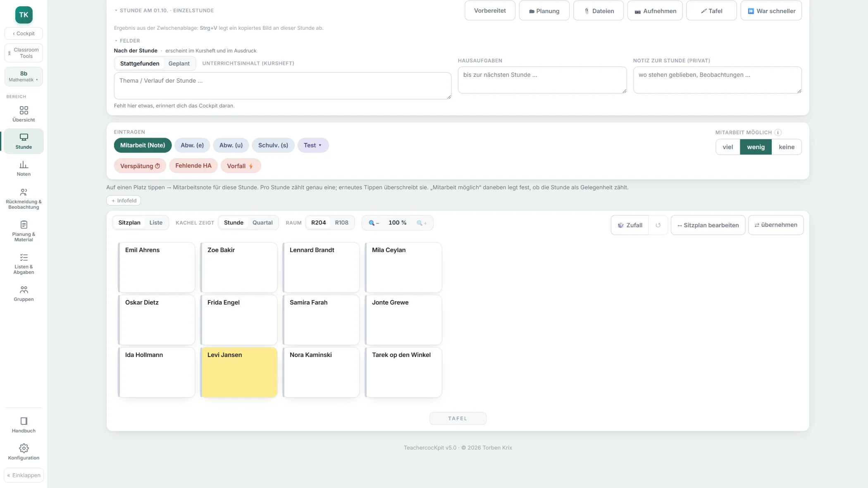Switch to Liste view tab
The image size is (868, 488).
click(x=156, y=223)
